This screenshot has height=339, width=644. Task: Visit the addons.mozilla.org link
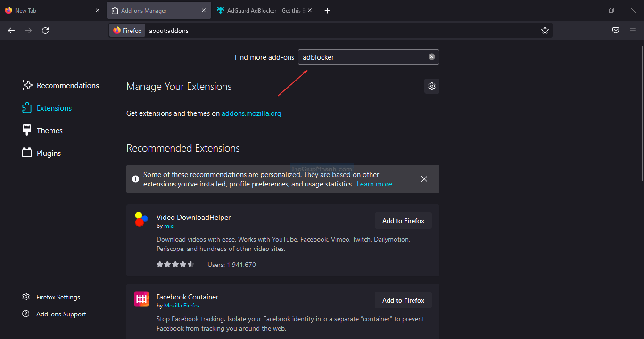point(251,113)
